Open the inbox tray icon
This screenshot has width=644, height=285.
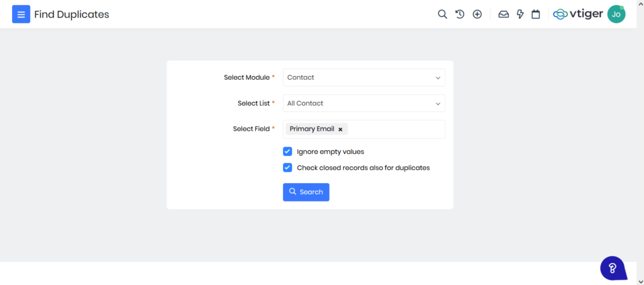coord(503,14)
